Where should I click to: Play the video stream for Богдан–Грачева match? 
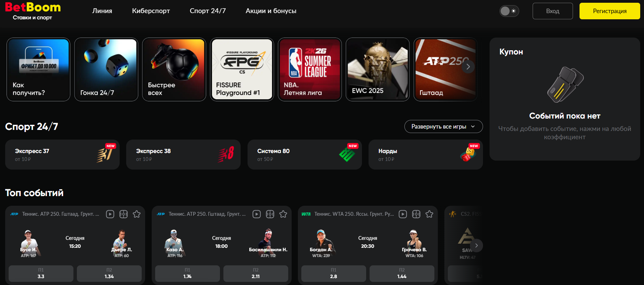click(x=403, y=214)
